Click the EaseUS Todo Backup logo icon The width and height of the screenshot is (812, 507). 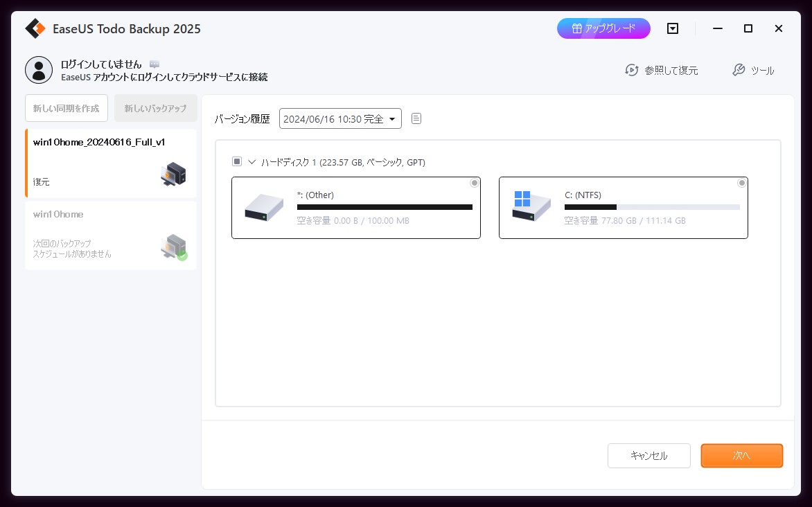point(35,28)
